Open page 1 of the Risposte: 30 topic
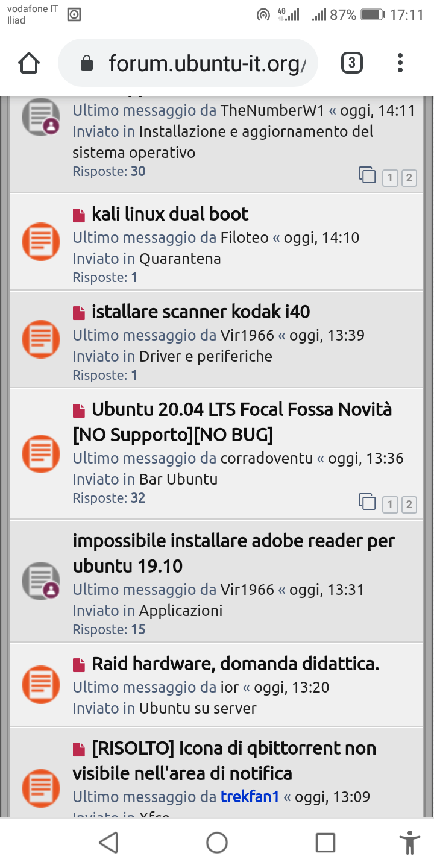 coord(390,178)
